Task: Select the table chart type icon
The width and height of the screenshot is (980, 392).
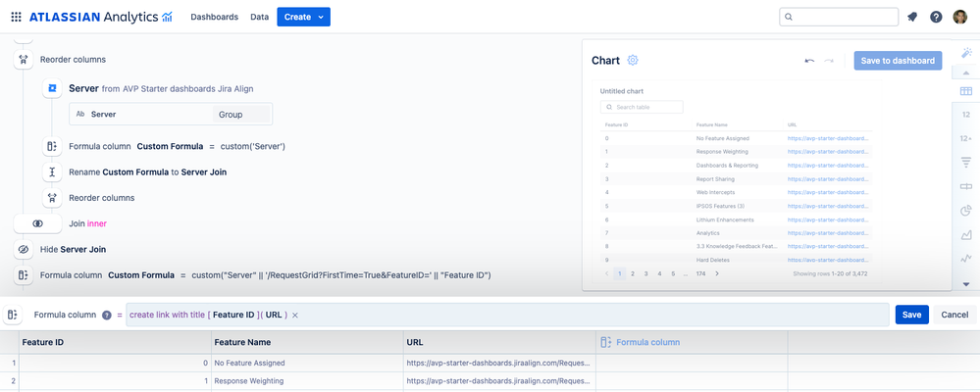Action: pos(966,91)
